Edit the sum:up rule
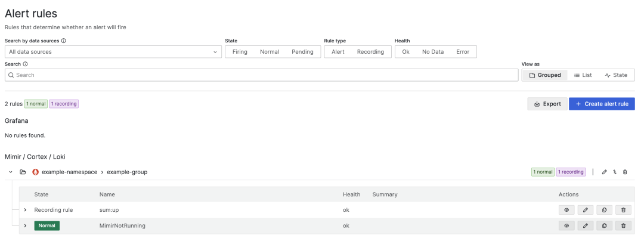This screenshot has width=644, height=244. point(586,210)
